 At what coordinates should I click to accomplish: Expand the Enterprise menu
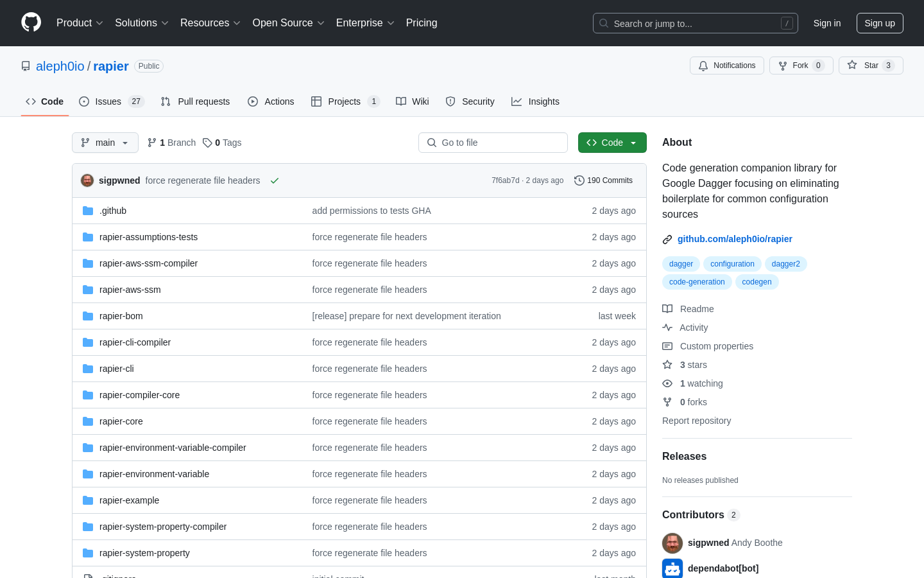tap(365, 23)
